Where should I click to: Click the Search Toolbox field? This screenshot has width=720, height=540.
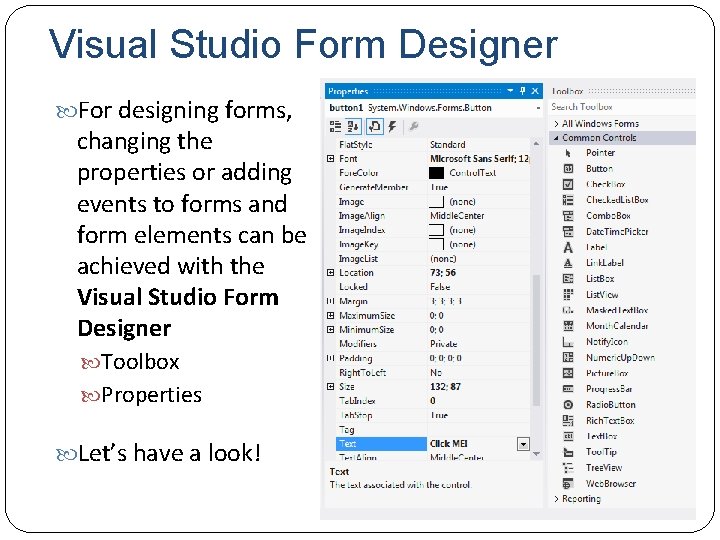point(623,107)
